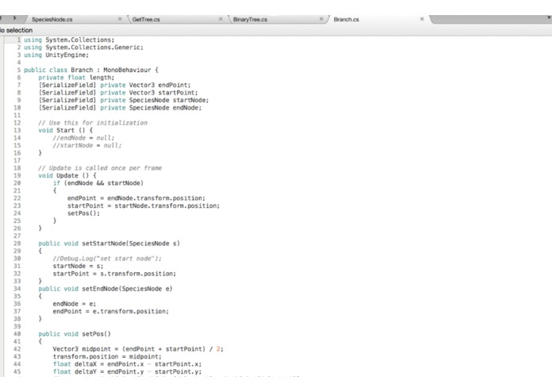Click line number 40 in the gutter
Image resolution: width=552 pixels, height=392 pixels.
[x=17, y=334]
